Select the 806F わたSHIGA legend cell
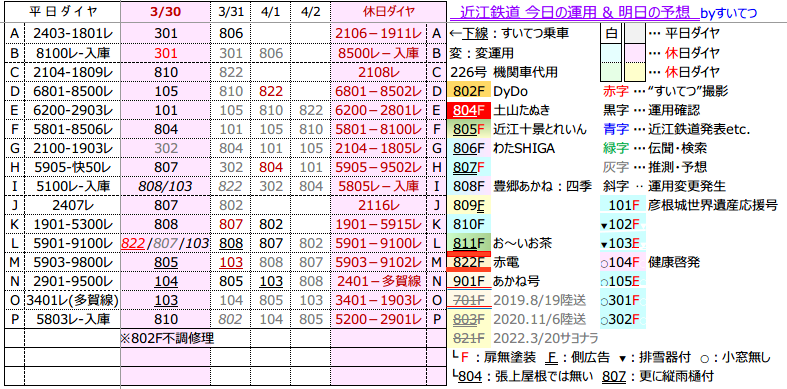Image resolution: width=787 pixels, height=389 pixels. point(468,148)
